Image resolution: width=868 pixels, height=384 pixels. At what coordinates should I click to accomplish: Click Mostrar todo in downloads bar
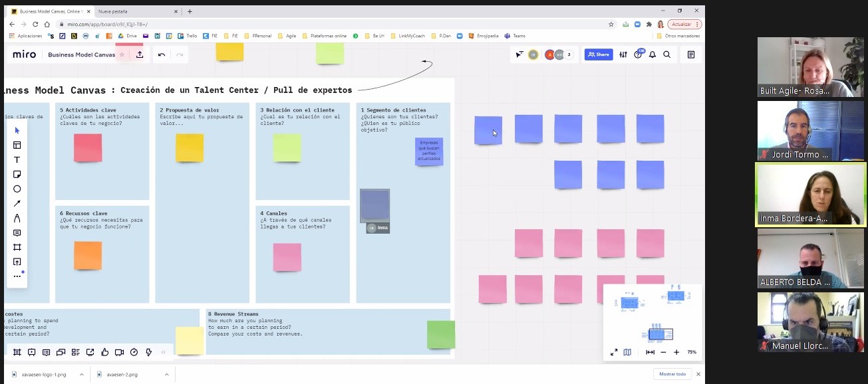click(x=672, y=374)
